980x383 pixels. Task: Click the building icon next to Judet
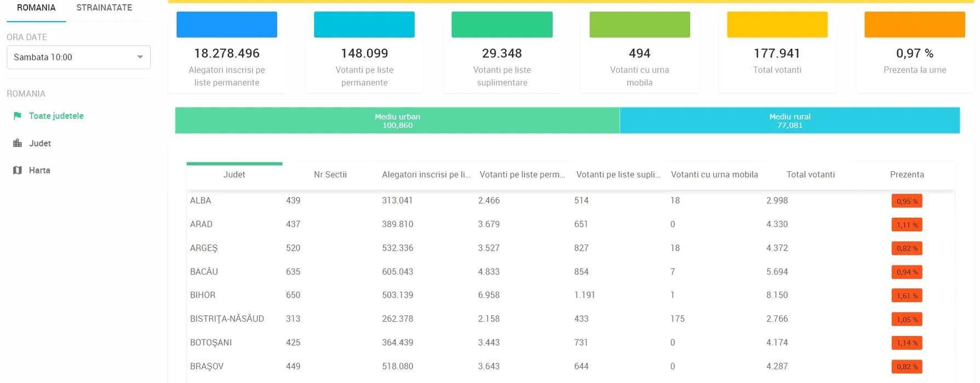[x=18, y=143]
